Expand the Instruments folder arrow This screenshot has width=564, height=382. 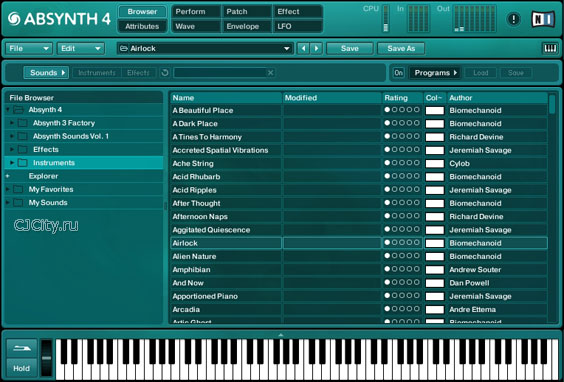(12, 163)
